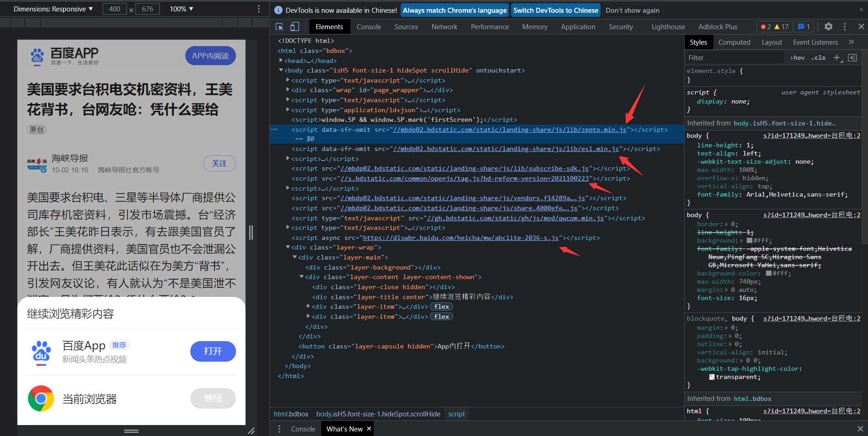The width and height of the screenshot is (868, 436).
Task: Click Always match Chrome's language button
Action: pyautogui.click(x=455, y=10)
